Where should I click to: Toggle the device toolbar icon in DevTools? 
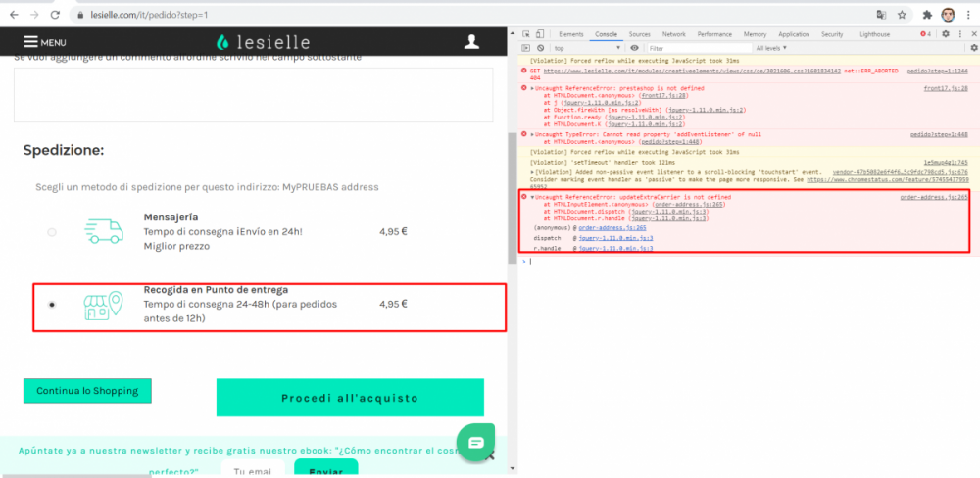click(x=542, y=34)
